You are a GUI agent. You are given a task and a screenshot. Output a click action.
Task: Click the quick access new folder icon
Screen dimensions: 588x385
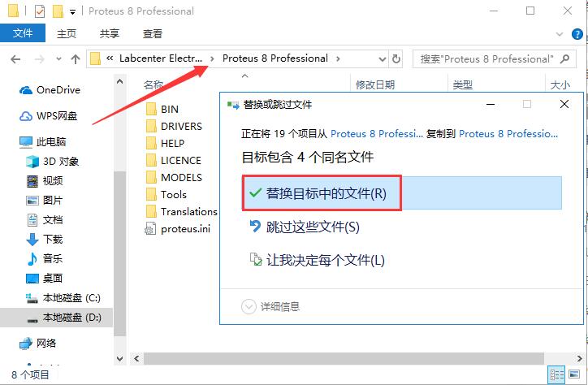tap(58, 11)
